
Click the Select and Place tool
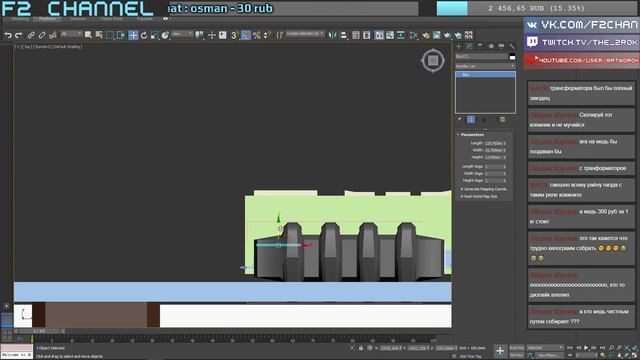(x=165, y=36)
